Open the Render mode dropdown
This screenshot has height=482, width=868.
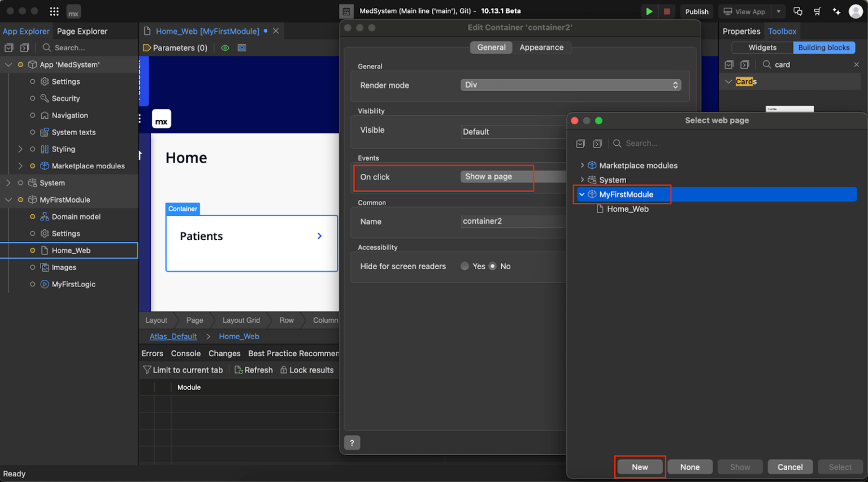[x=571, y=85]
